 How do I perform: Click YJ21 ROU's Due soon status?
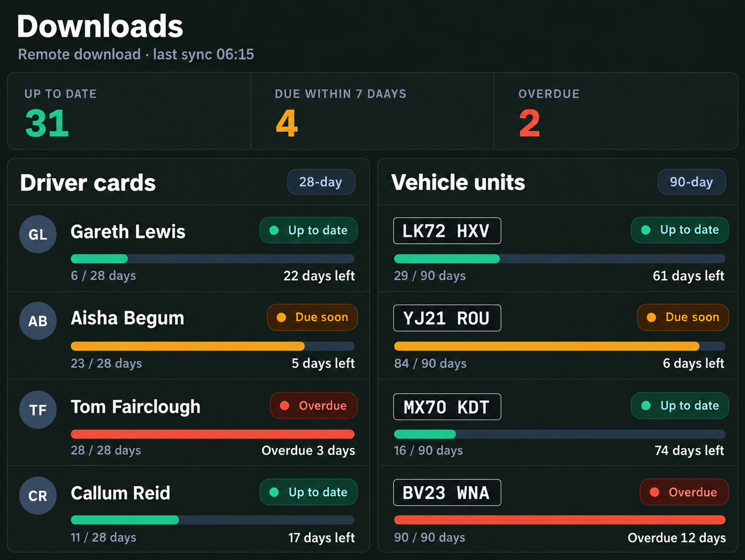tap(683, 317)
